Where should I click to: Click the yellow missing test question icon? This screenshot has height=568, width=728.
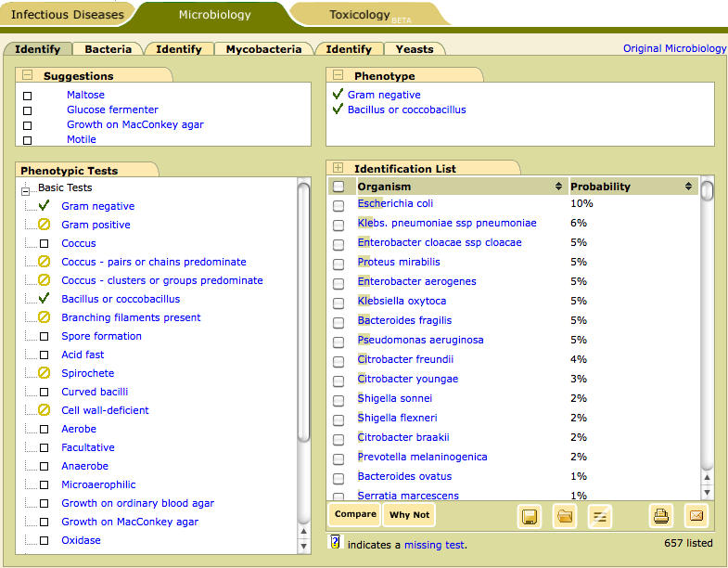(x=336, y=543)
